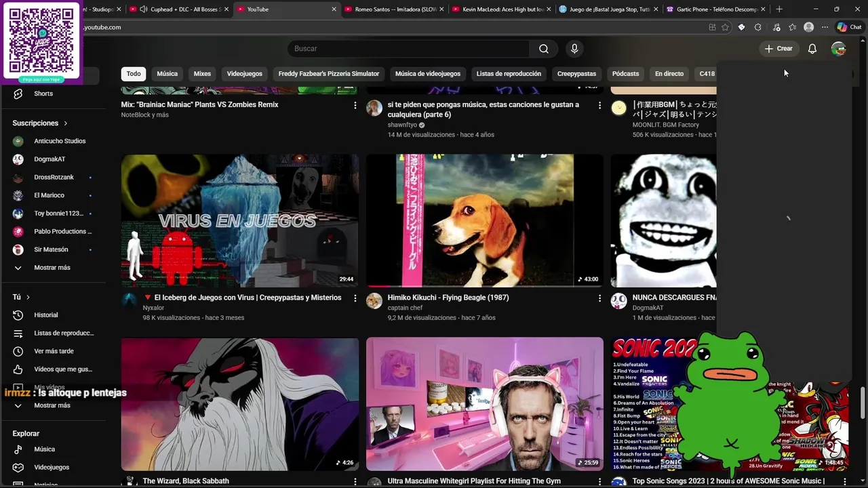Switch to the Romeo Santos browser tab
868x488 pixels.
395,9
